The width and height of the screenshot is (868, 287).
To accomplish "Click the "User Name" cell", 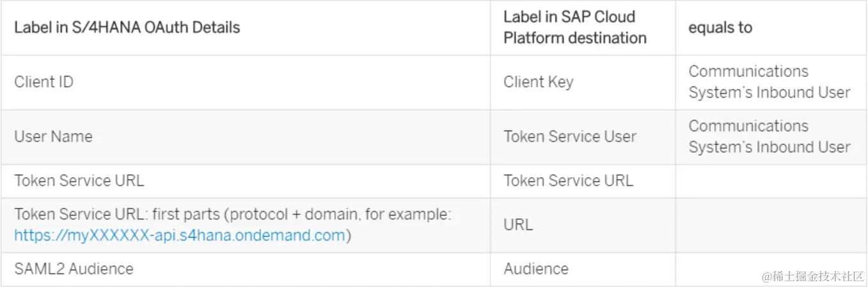I will point(53,137).
